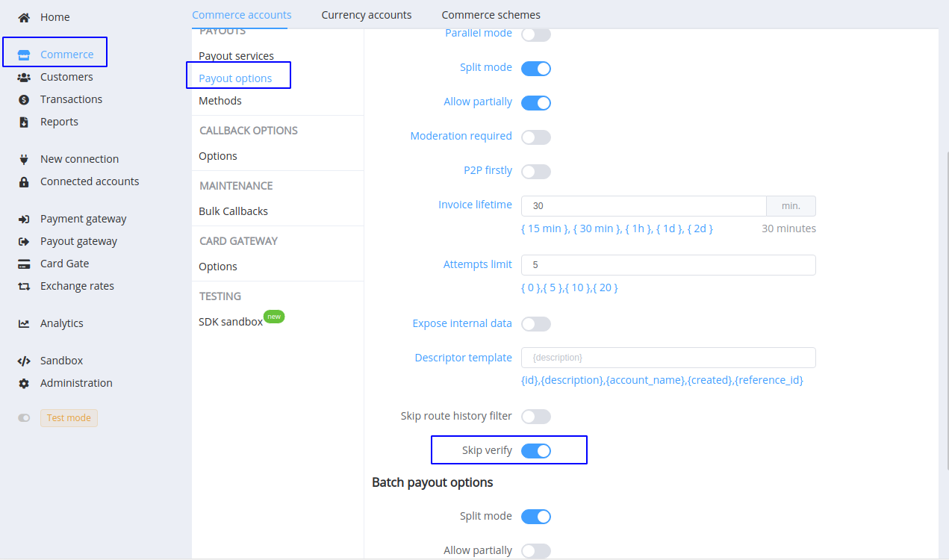Viewport: 949px width, 560px height.
Task: Click the green "new" badge on SDK sandbox
Action: [x=274, y=317]
